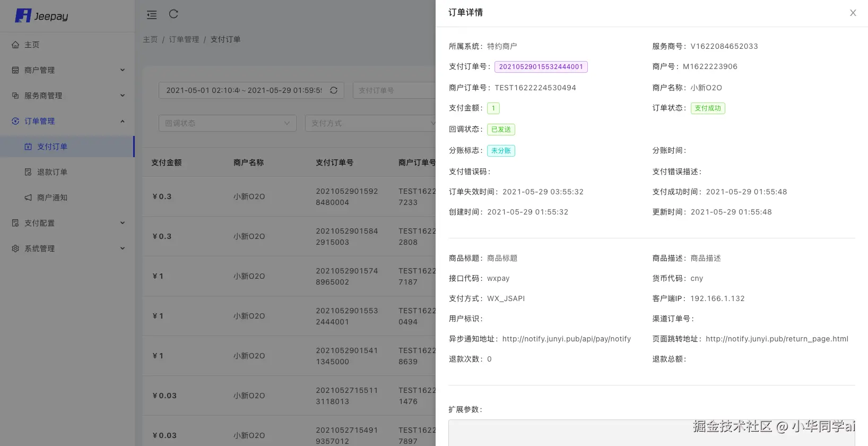Image resolution: width=868 pixels, height=446 pixels.
Task: Click the 服务商管理 menu icon
Action: (15, 96)
